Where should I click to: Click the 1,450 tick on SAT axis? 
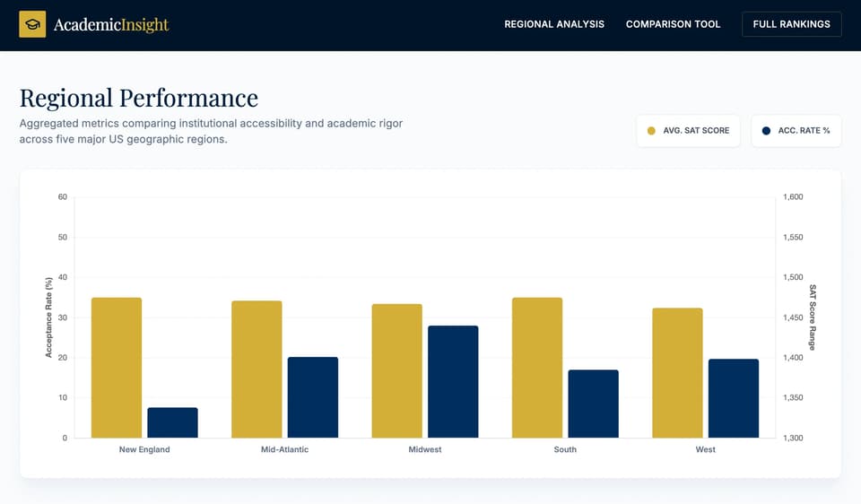[793, 317]
